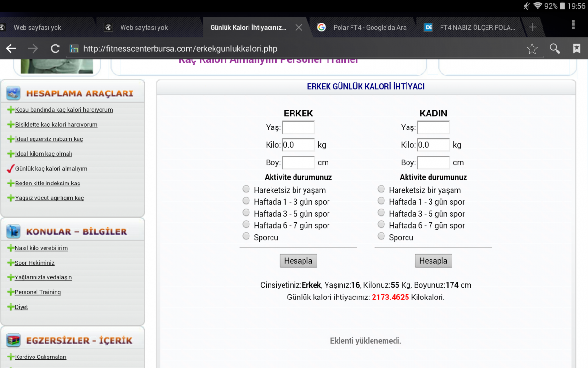This screenshot has width=588, height=368.
Task: Click the ERKEK Kilo input field
Action: coord(298,145)
